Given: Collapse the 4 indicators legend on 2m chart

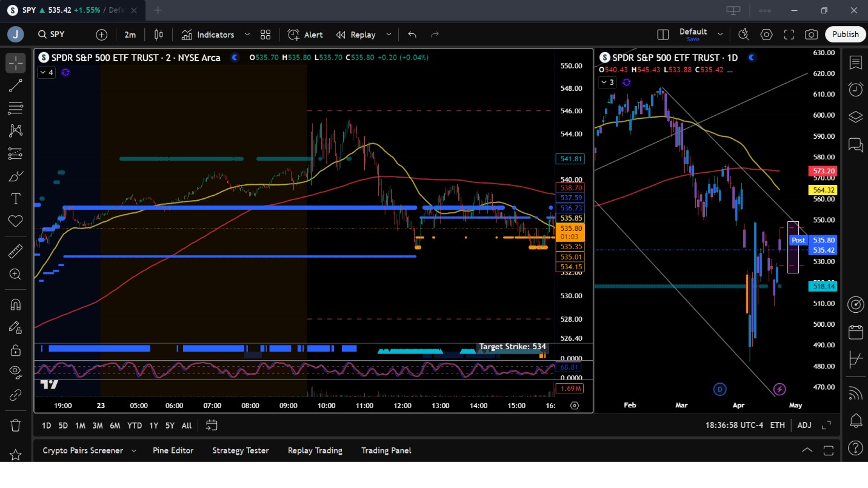Looking at the screenshot, I should 46,73.
